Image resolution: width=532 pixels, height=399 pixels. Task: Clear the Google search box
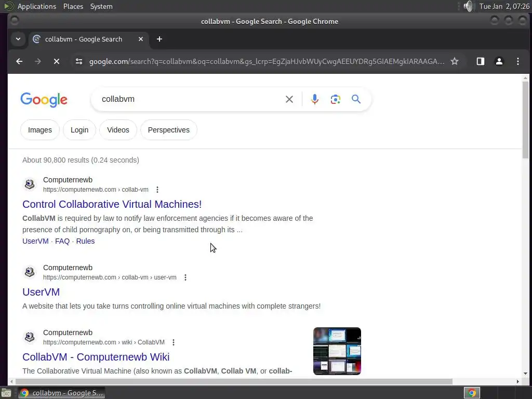coord(289,99)
